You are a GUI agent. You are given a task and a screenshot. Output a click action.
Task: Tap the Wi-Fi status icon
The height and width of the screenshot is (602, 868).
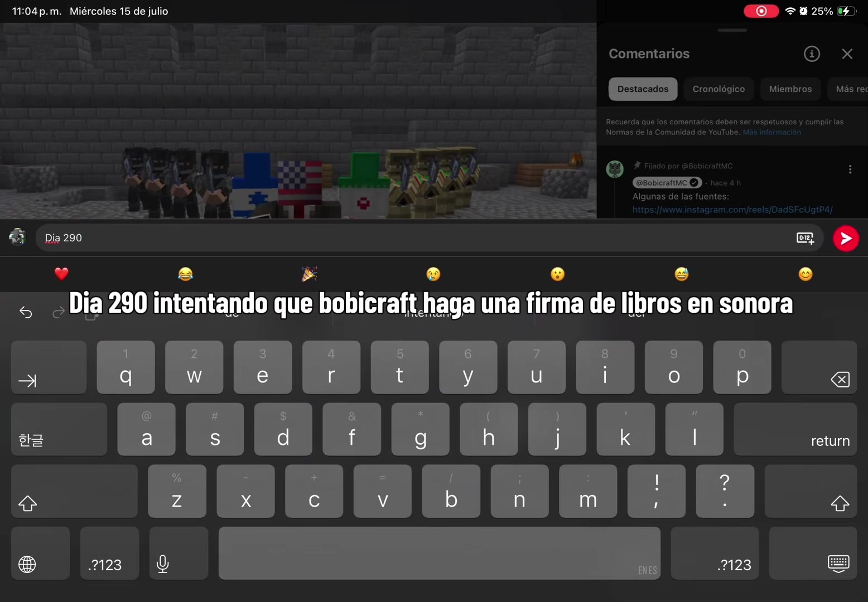pos(790,11)
